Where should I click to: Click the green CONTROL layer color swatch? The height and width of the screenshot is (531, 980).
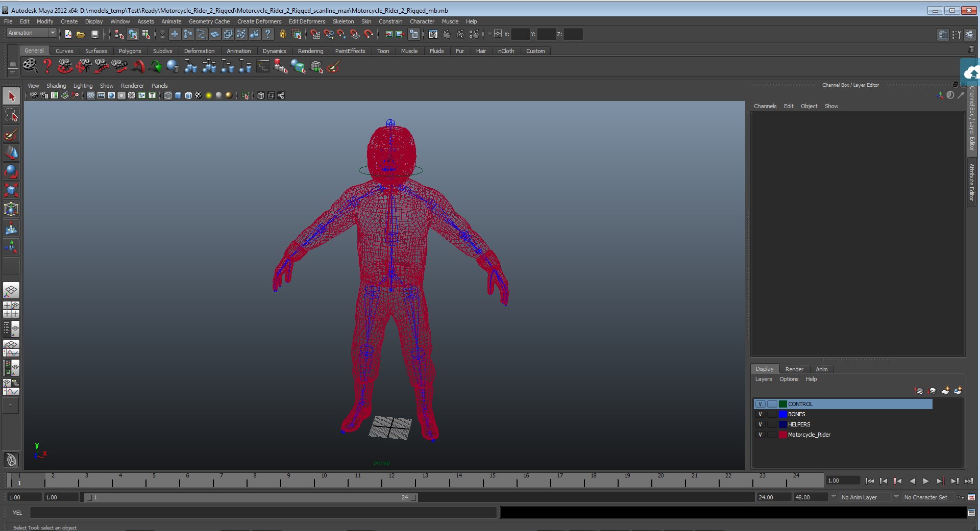pyautogui.click(x=782, y=404)
